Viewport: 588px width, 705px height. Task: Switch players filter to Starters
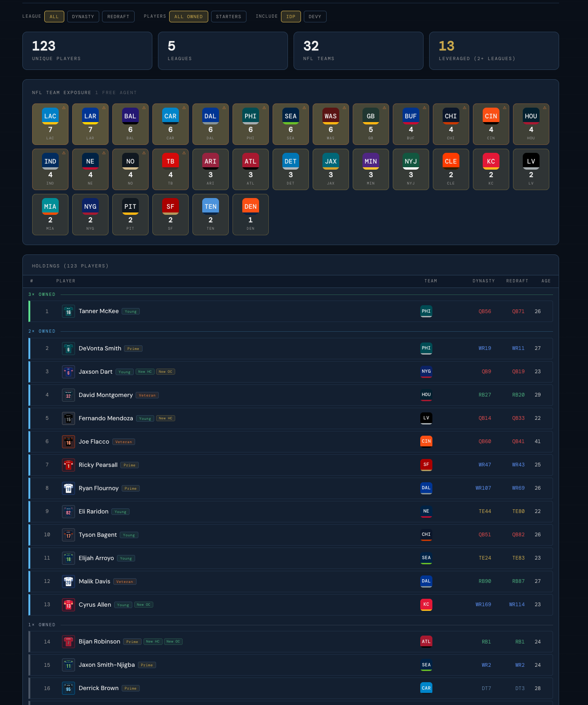229,17
